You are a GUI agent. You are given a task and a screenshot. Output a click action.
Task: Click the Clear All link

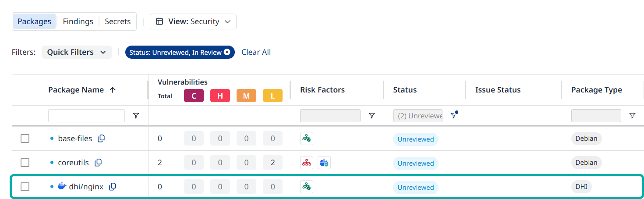256,52
